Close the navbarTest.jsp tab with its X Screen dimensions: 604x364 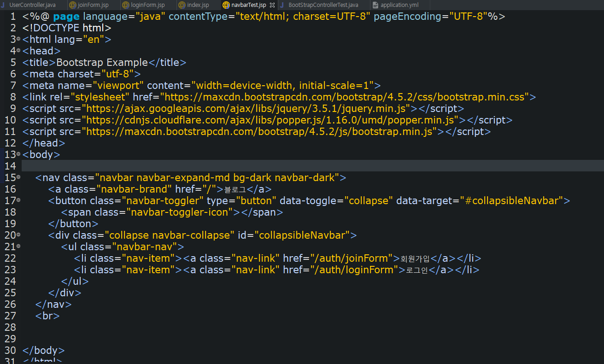tap(272, 5)
